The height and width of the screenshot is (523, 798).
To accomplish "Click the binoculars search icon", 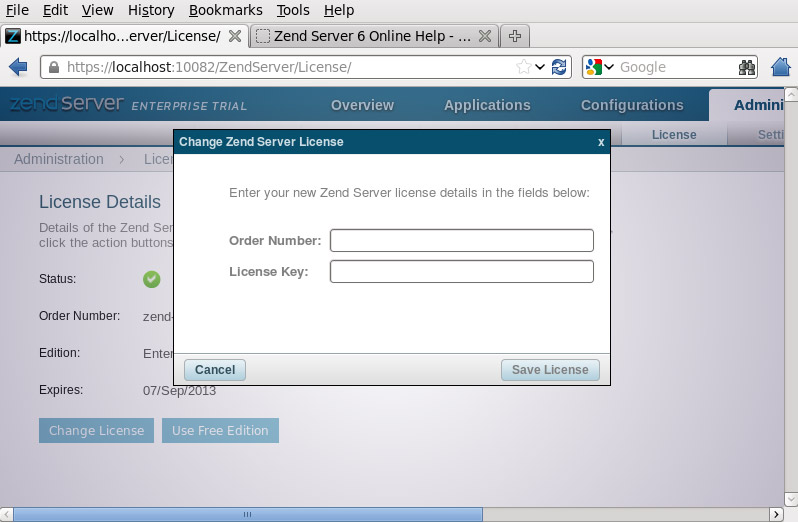I will point(747,67).
